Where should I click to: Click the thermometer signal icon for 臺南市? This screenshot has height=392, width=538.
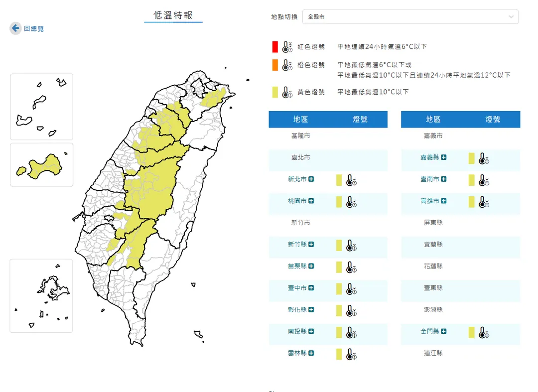pos(484,180)
